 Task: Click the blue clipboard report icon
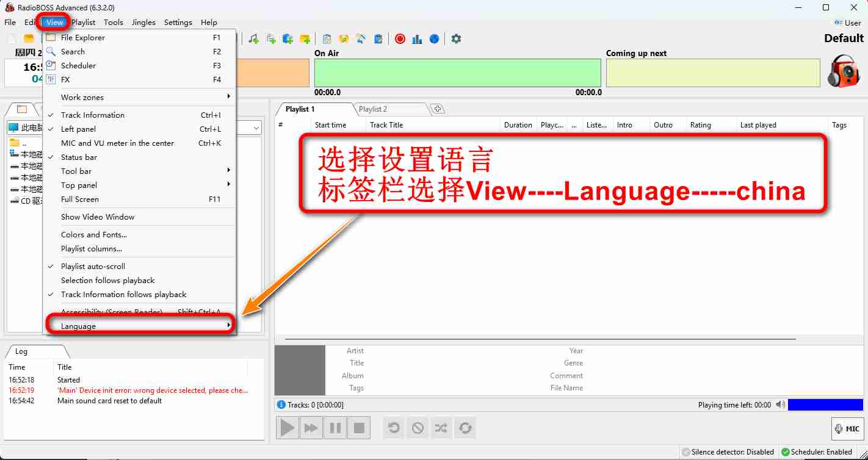pos(378,38)
